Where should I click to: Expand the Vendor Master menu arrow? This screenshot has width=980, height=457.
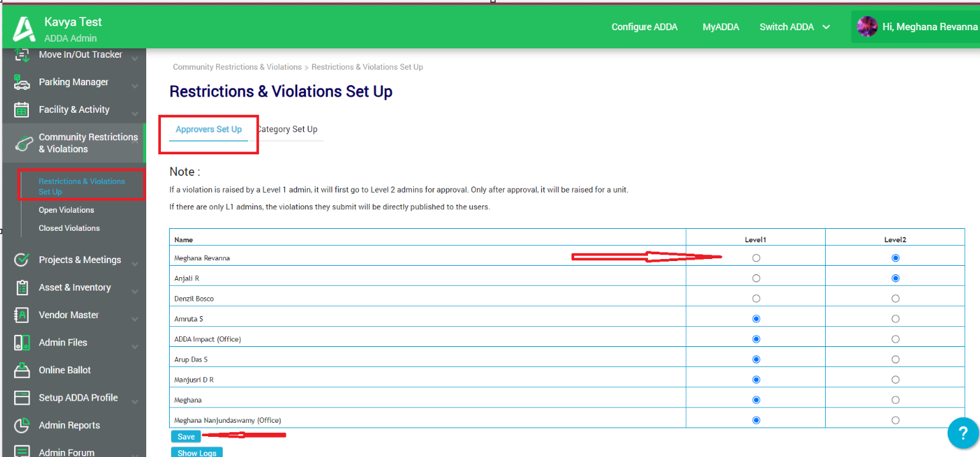click(x=135, y=318)
